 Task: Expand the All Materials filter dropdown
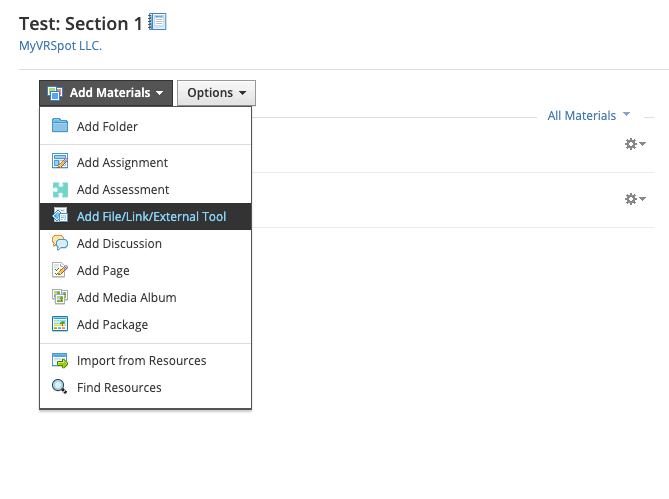tap(588, 116)
